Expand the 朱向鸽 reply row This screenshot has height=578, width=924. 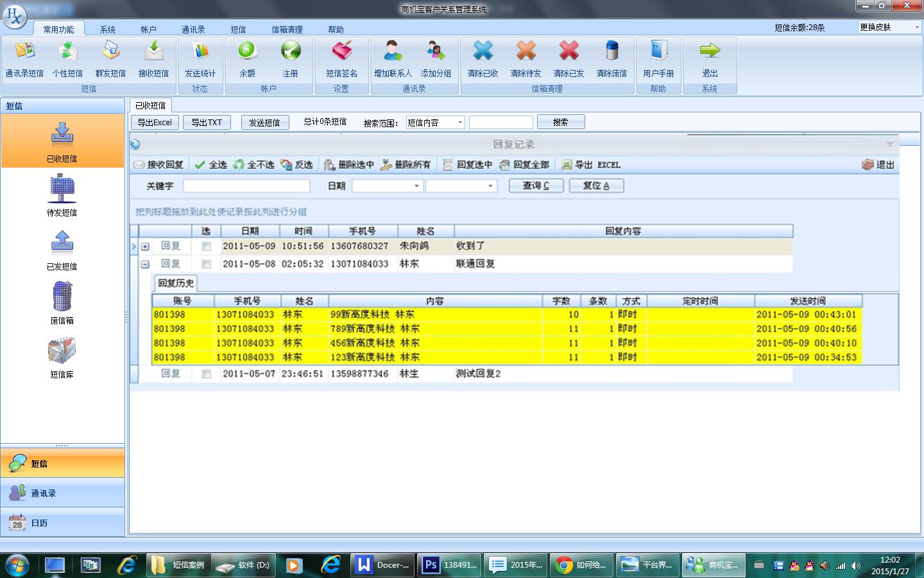[145, 247]
